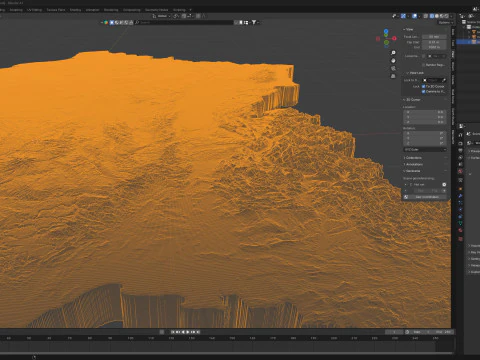Click 3D Cursor Location X field
The width and height of the screenshot is (480, 360).
click(425, 112)
